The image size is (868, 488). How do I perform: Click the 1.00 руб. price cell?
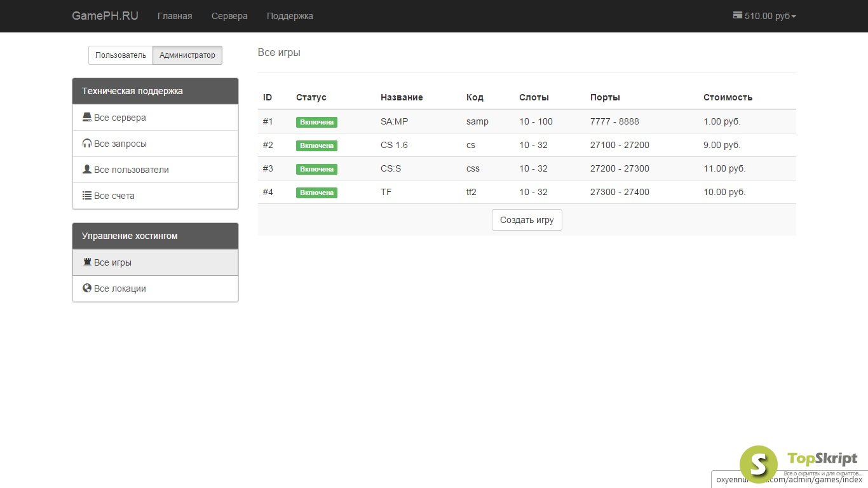[x=722, y=121]
